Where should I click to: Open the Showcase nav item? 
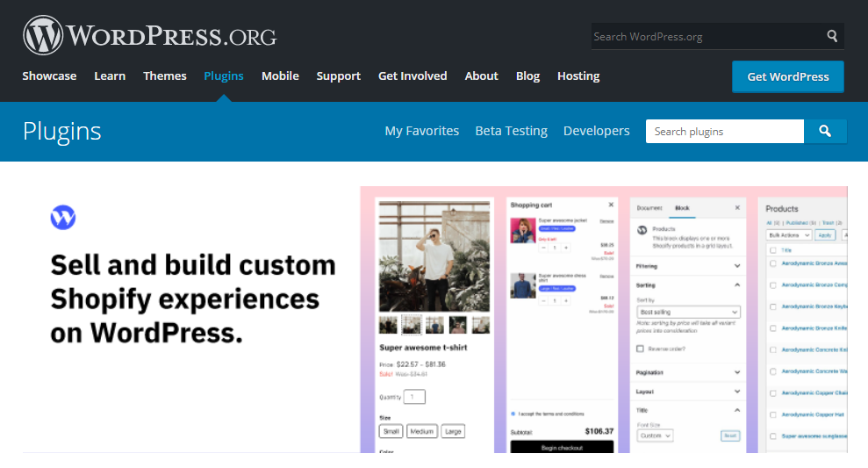point(49,76)
